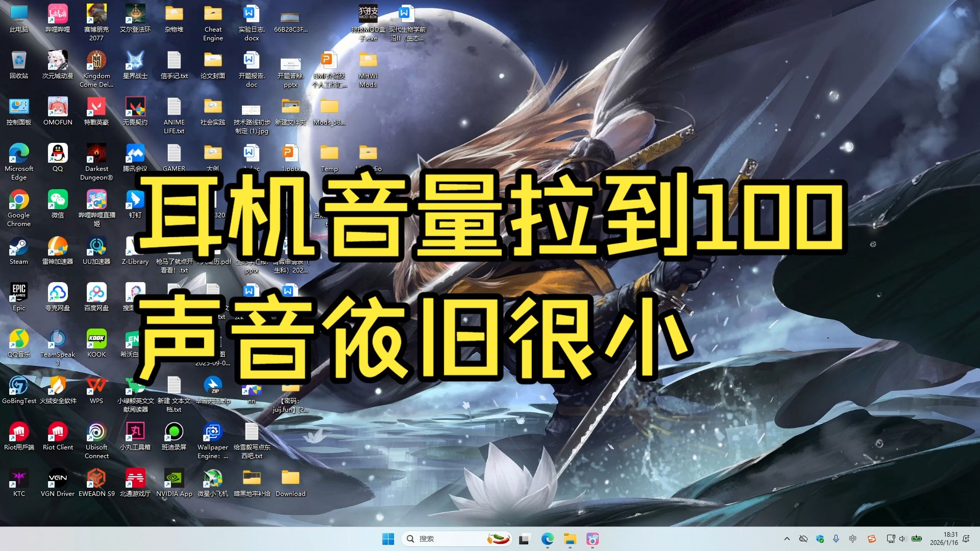Open the Cheat Engine folder
Image resolution: width=980 pixels, height=551 pixels.
[x=213, y=23]
